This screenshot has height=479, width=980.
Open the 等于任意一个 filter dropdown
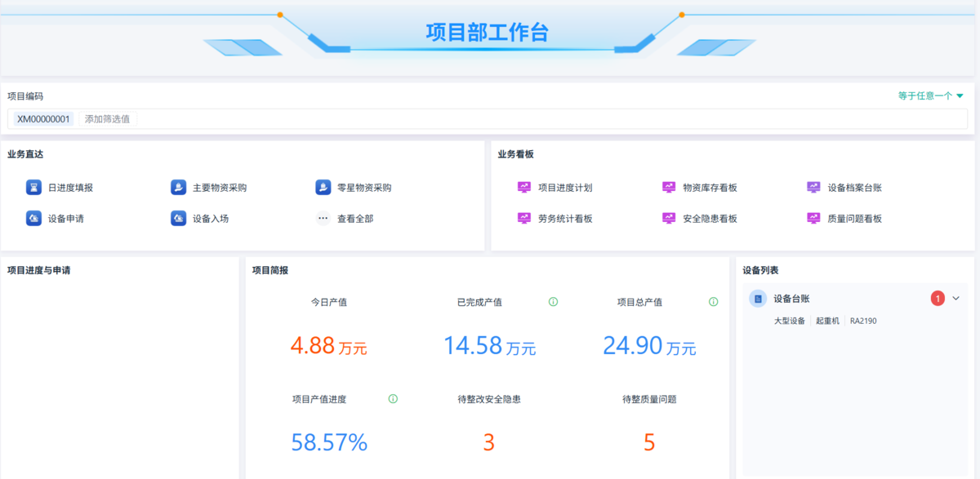pyautogui.click(x=931, y=96)
